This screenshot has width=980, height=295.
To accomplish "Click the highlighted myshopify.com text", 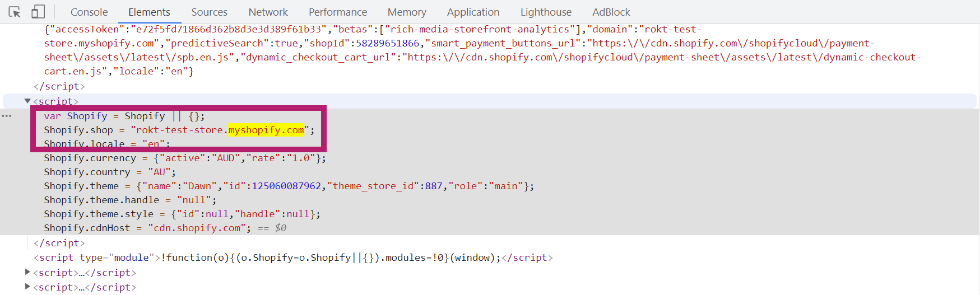I will (266, 130).
